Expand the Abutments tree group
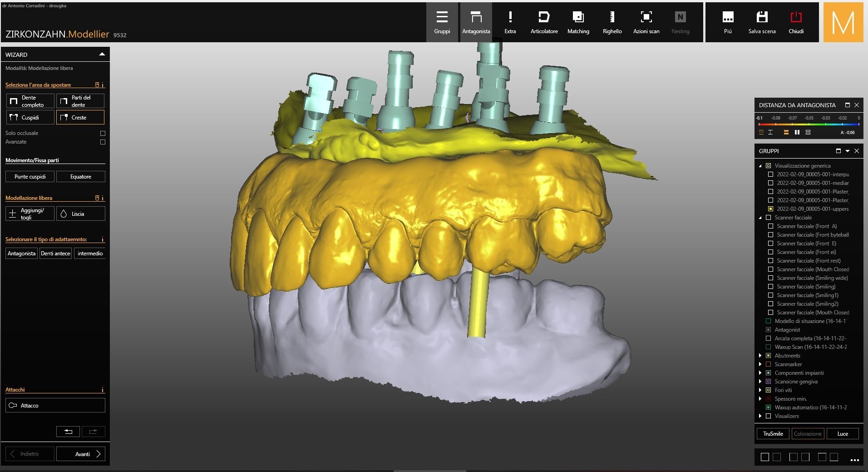Viewport: 868px width, 472px height. (760, 356)
